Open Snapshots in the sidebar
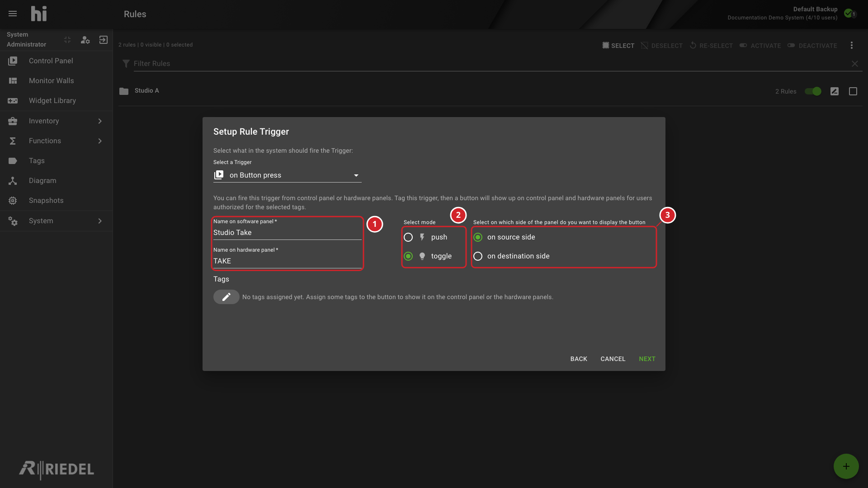Screen dimensions: 868x488 pos(56,201)
